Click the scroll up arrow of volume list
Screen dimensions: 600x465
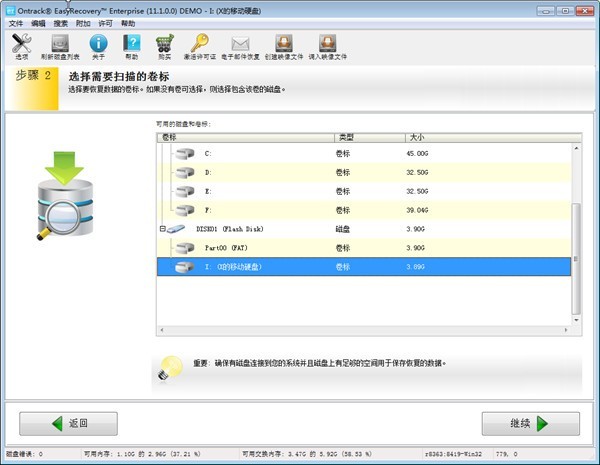(576, 148)
